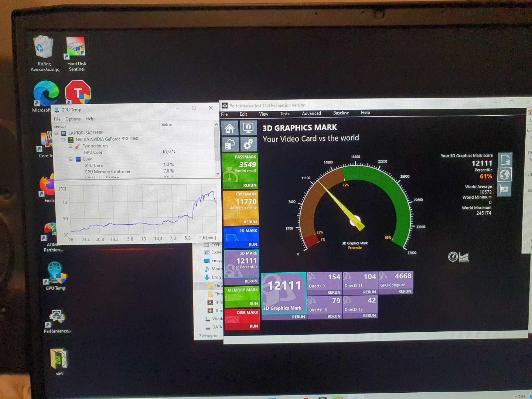Open the red T stop-sign desktop icon

point(78,92)
